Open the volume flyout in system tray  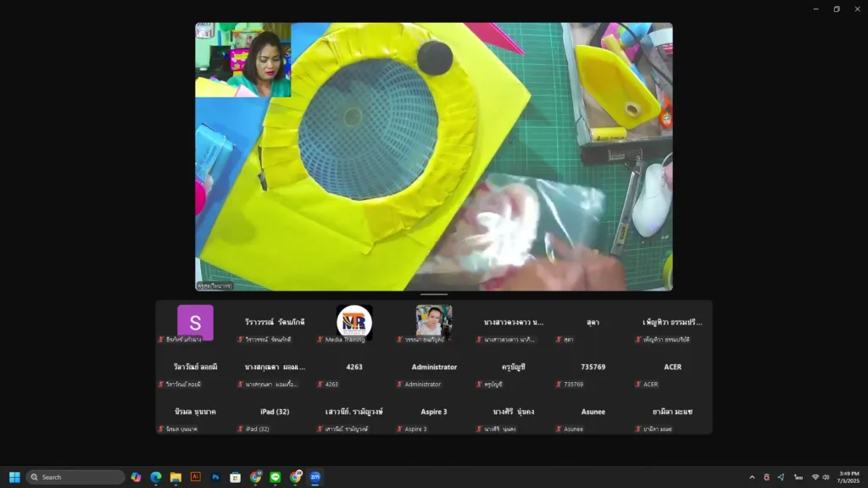(x=826, y=477)
